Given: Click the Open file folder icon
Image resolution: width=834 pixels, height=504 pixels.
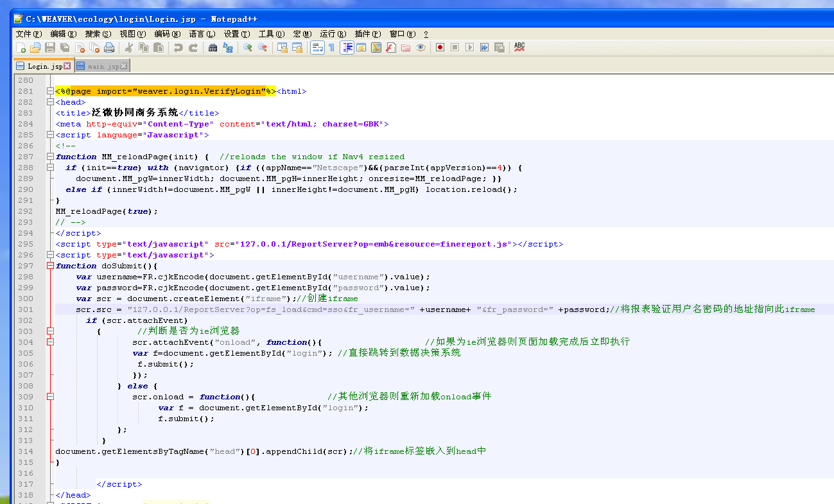Looking at the screenshot, I should [x=35, y=48].
